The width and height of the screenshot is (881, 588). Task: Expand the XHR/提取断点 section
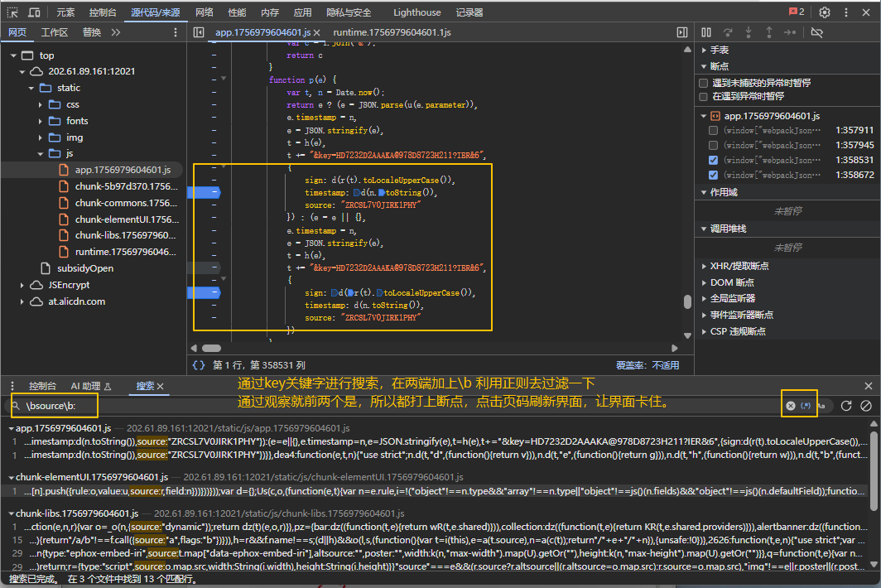pyautogui.click(x=704, y=266)
